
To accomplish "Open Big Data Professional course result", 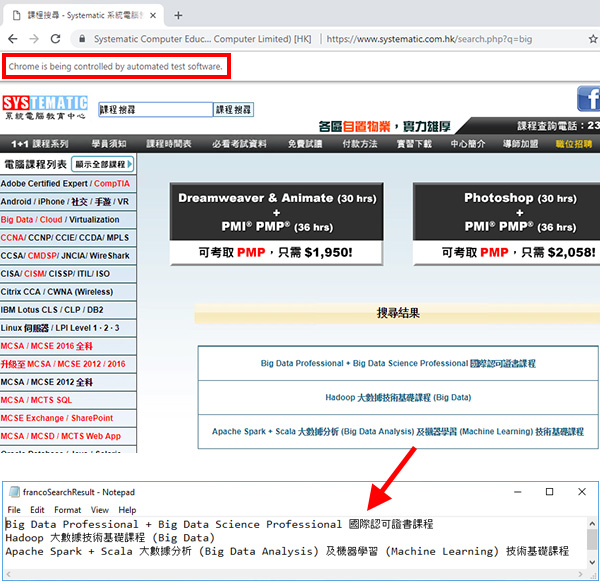I will coord(398,364).
